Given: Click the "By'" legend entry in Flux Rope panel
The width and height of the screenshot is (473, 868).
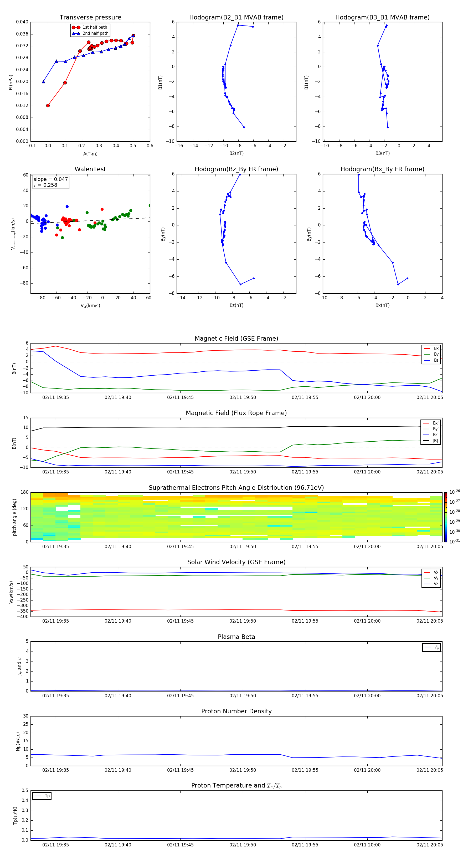Looking at the screenshot, I should pos(431,429).
